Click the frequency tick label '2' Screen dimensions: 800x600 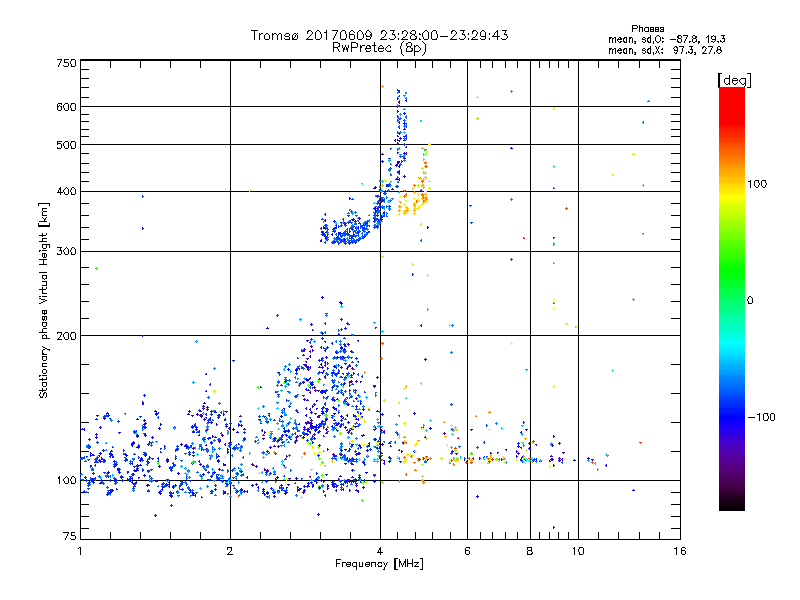230,551
